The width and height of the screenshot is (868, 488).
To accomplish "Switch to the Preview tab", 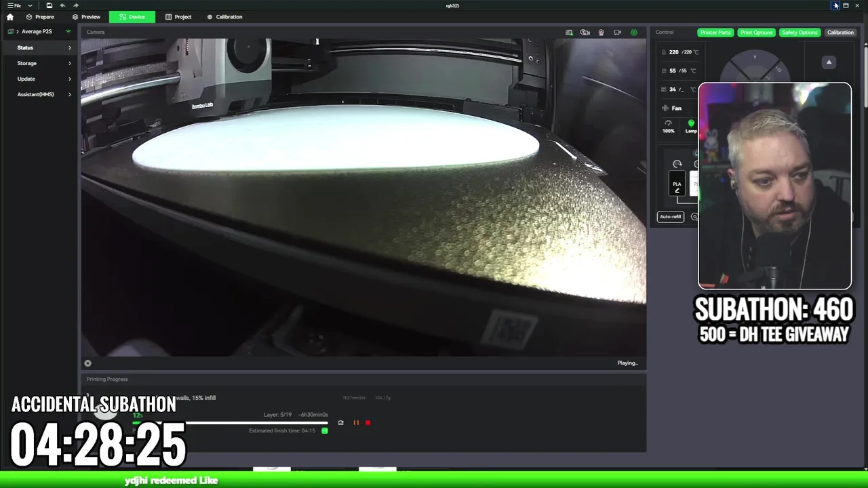I will [x=86, y=17].
